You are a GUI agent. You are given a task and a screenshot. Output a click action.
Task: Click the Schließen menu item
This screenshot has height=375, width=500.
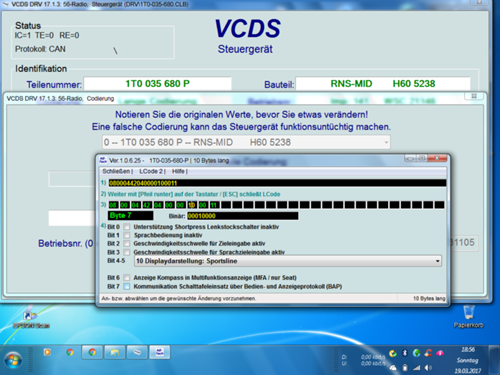pyautogui.click(x=116, y=171)
